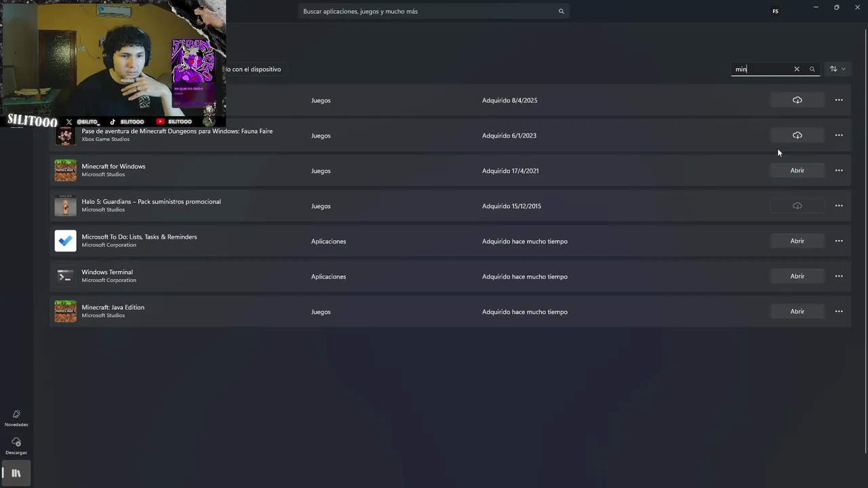This screenshot has width=868, height=488.
Task: Click Abrir for Microsoft To Do
Action: click(797, 241)
